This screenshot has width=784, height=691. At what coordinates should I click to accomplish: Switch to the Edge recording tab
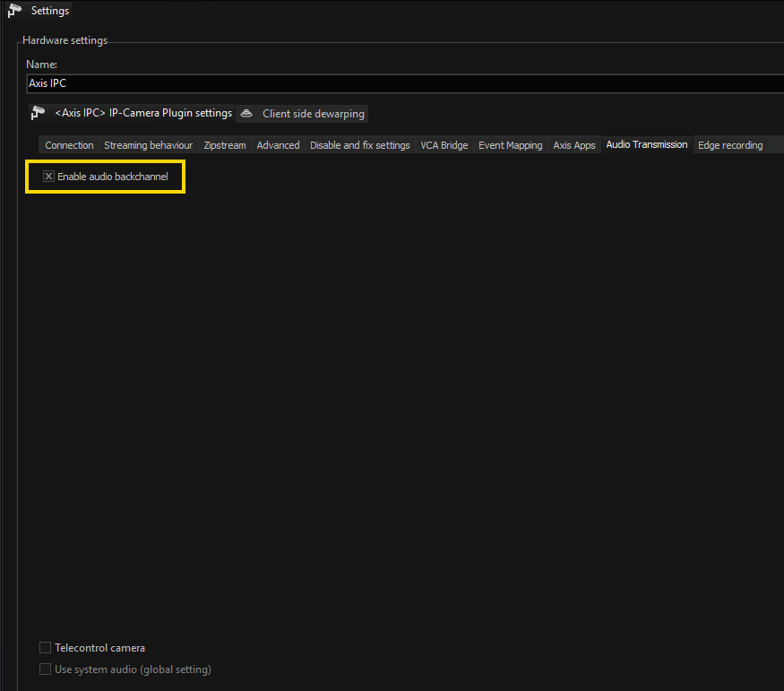coord(730,145)
